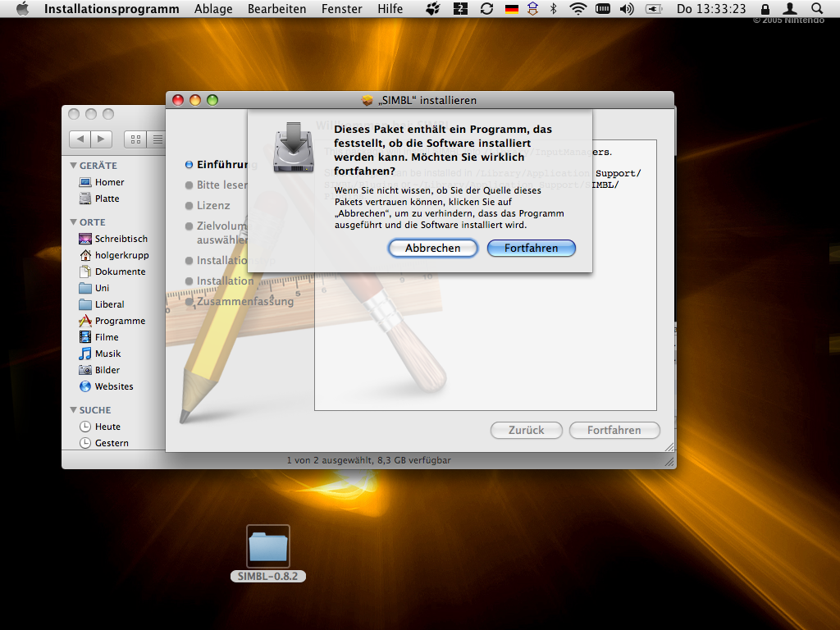Open Programme in Finder sidebar

(x=112, y=321)
